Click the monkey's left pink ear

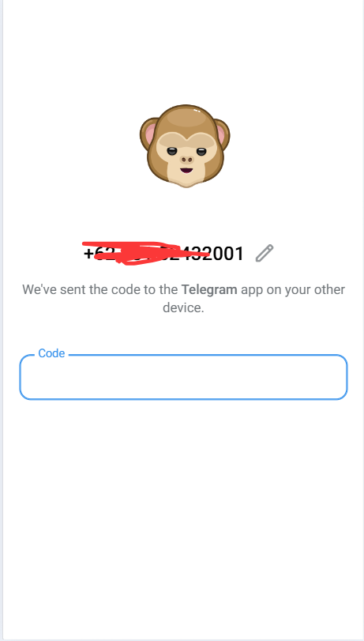(149, 134)
